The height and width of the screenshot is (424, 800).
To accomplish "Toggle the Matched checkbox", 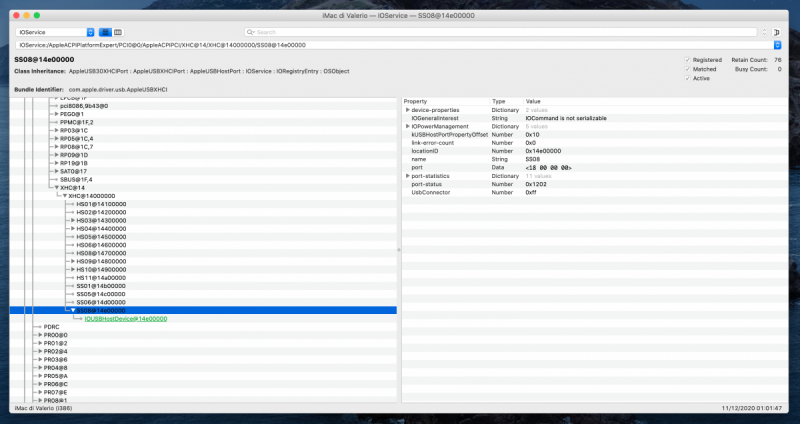I will point(687,69).
